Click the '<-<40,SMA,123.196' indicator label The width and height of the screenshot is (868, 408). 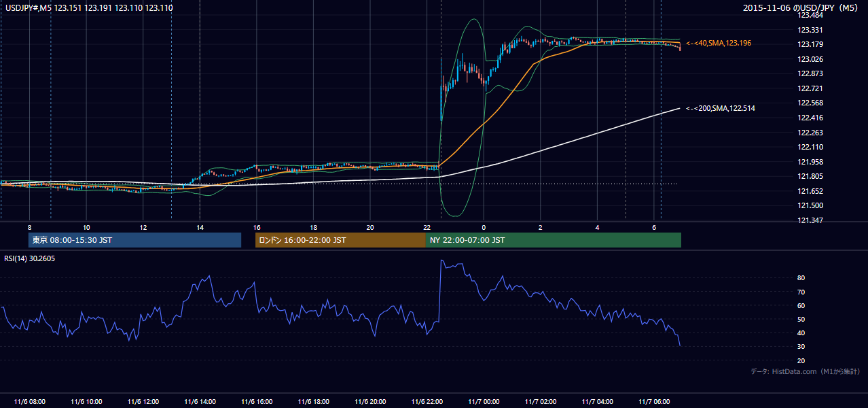click(719, 43)
